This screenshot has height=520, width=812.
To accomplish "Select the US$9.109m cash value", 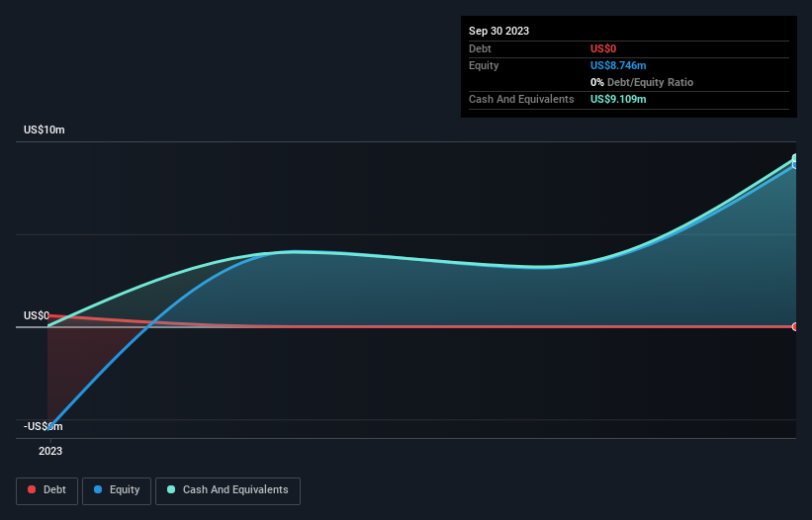I will [618, 99].
